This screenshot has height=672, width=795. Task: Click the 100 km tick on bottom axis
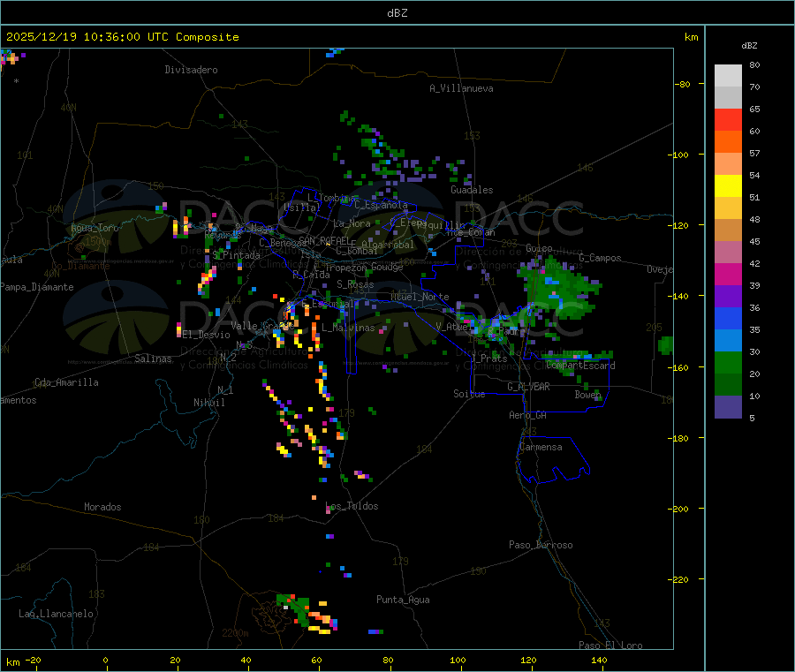pyautogui.click(x=458, y=660)
